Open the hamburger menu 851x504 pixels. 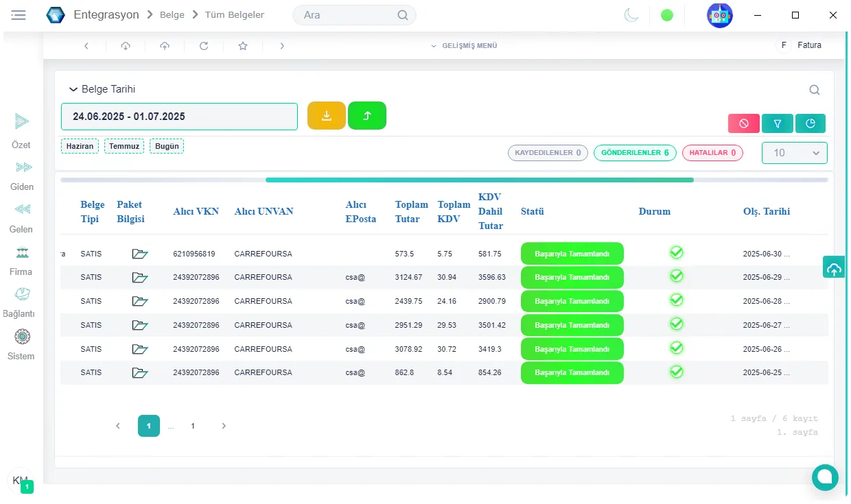click(19, 14)
